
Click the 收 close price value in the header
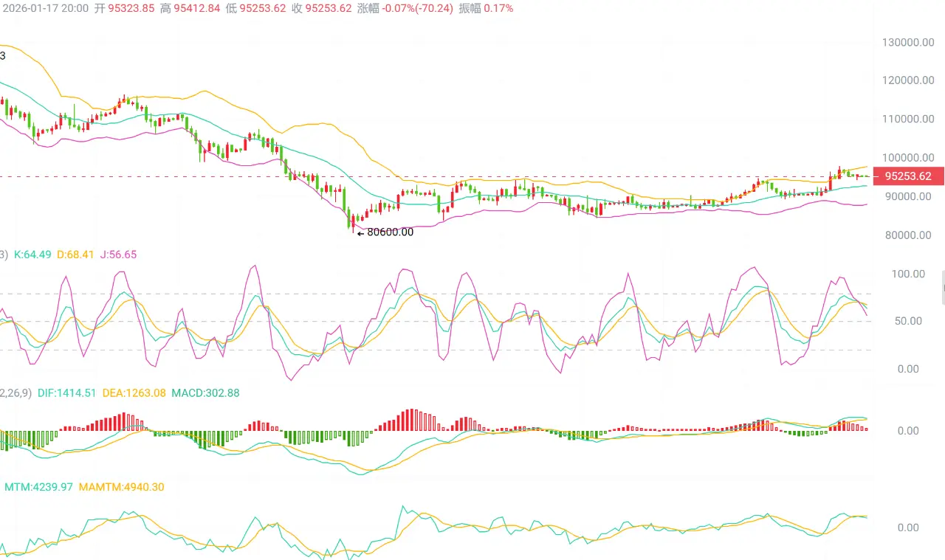point(329,8)
